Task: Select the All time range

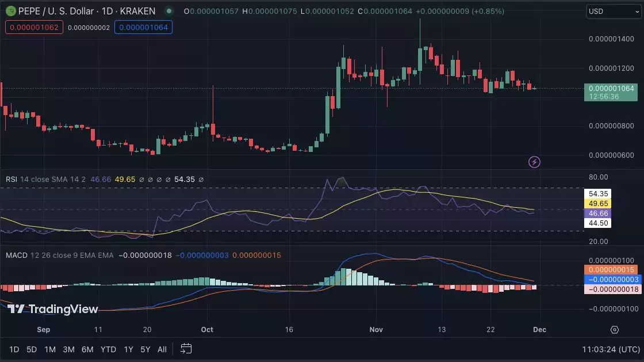Action: tap(162, 349)
